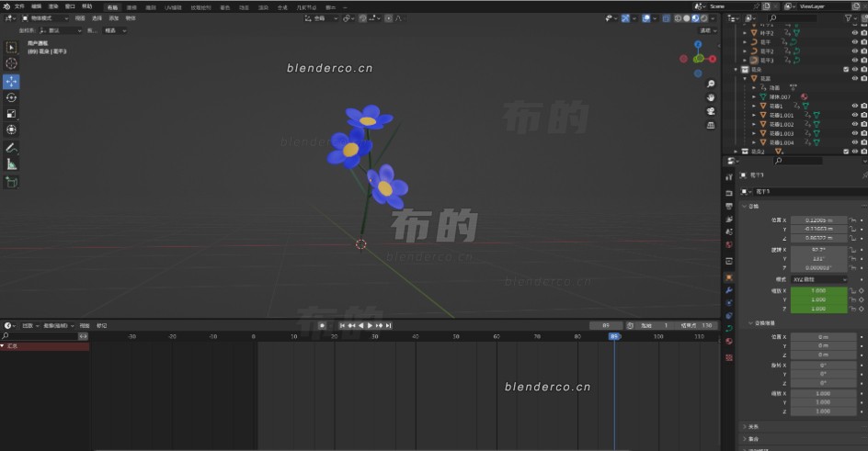Open the Modifiers wrench properties tab
Screen dimensions: 868x451
729,290
